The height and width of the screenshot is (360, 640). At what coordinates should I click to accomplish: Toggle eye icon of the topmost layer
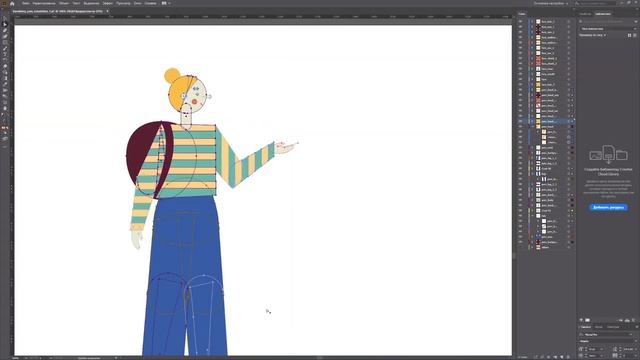point(520,21)
